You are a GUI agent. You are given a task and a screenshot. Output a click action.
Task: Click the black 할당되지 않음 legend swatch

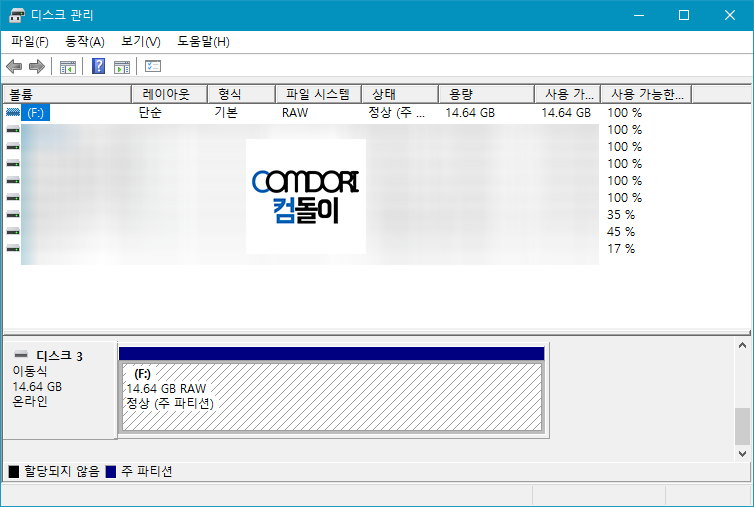pos(14,472)
